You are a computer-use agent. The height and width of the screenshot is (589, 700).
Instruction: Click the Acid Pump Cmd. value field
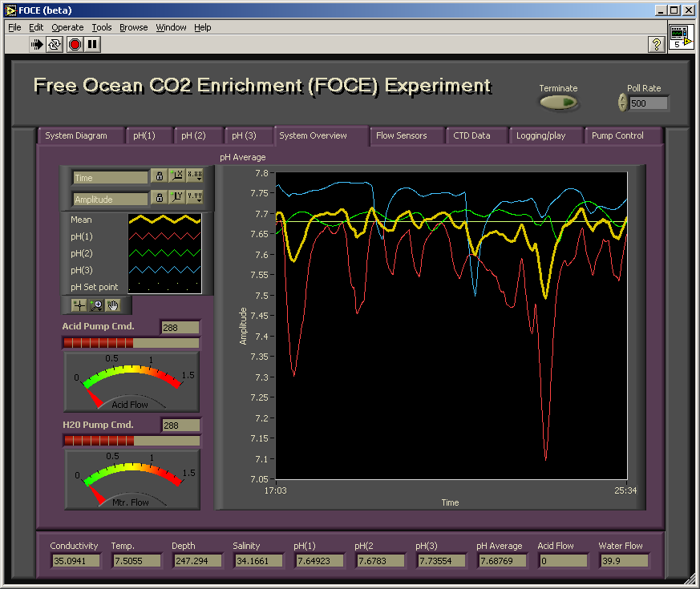point(180,328)
